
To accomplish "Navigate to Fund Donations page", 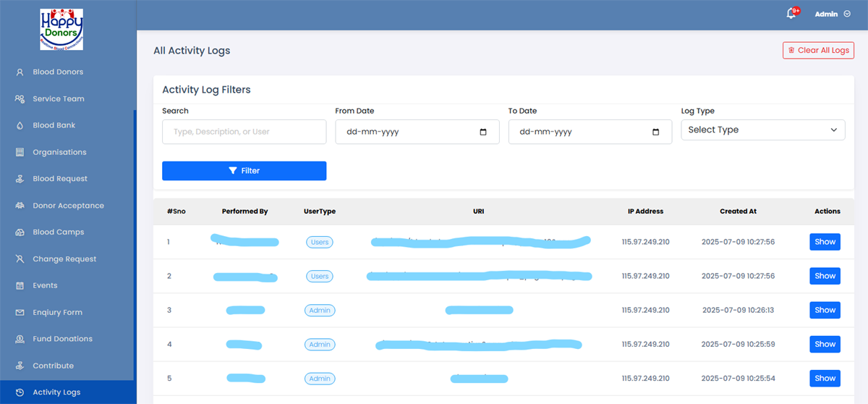I will pyautogui.click(x=62, y=339).
